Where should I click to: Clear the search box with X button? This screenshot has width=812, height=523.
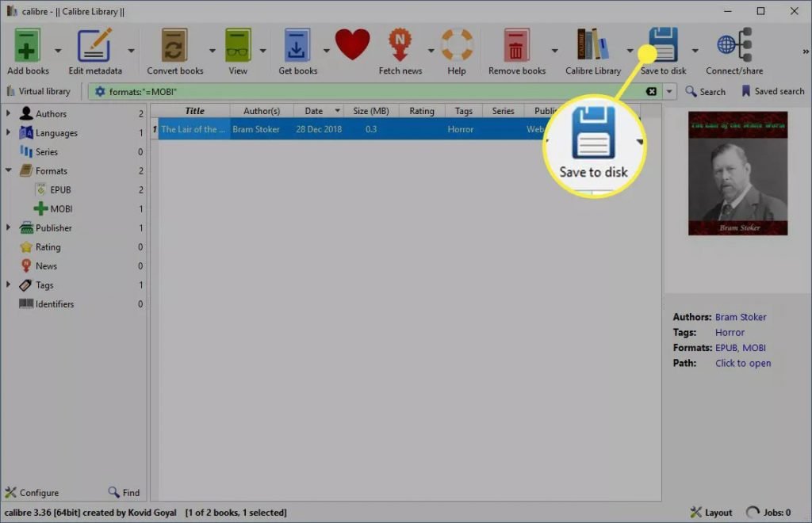pos(651,92)
